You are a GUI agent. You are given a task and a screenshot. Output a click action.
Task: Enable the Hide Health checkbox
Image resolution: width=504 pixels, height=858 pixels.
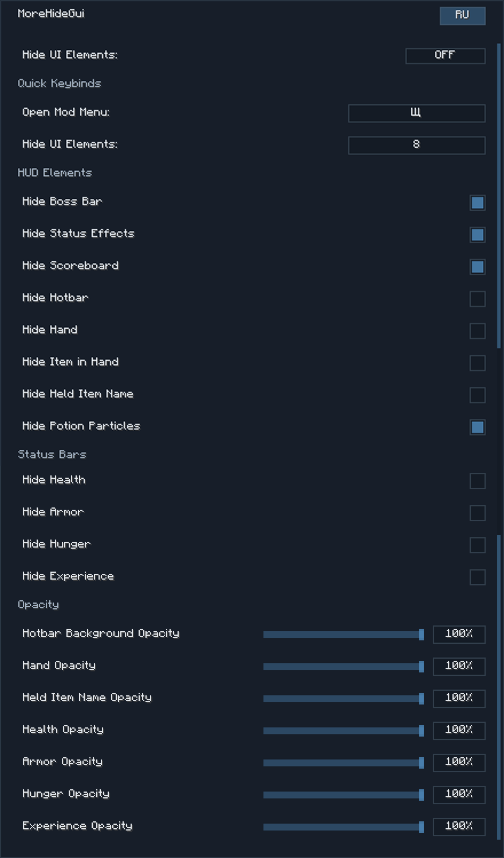click(x=477, y=481)
